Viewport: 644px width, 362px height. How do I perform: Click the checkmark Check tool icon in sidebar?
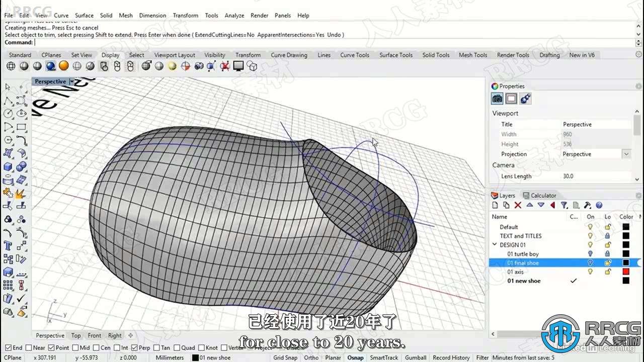point(21,299)
